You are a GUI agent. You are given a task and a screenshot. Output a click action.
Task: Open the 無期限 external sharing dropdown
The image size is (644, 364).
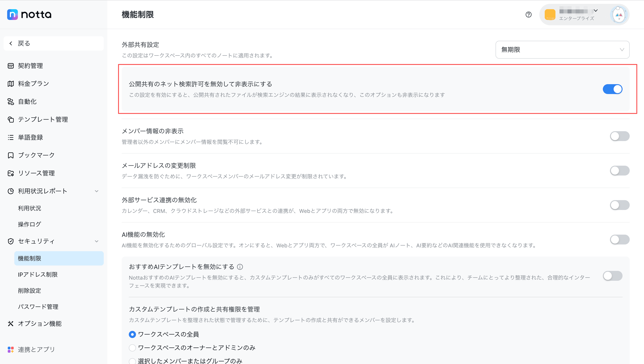[x=562, y=49]
